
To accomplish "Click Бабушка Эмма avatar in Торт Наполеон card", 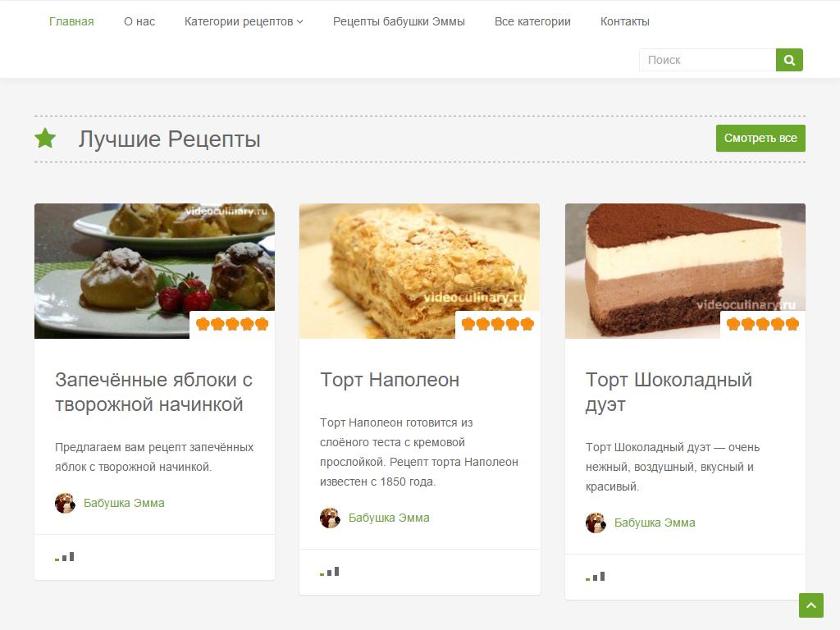I will 330,518.
